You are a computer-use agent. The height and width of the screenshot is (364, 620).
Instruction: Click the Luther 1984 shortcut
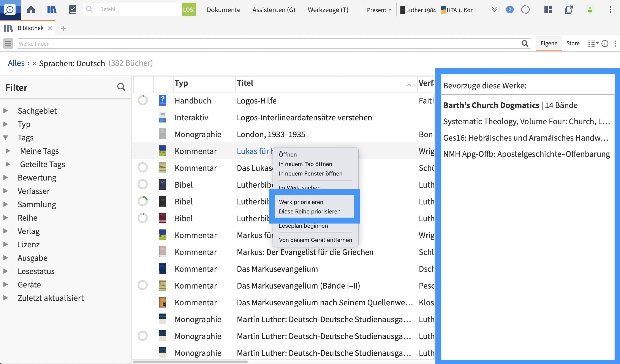tap(418, 10)
